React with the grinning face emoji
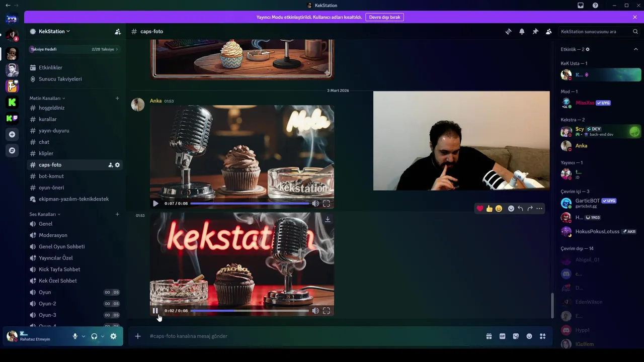 [499, 208]
